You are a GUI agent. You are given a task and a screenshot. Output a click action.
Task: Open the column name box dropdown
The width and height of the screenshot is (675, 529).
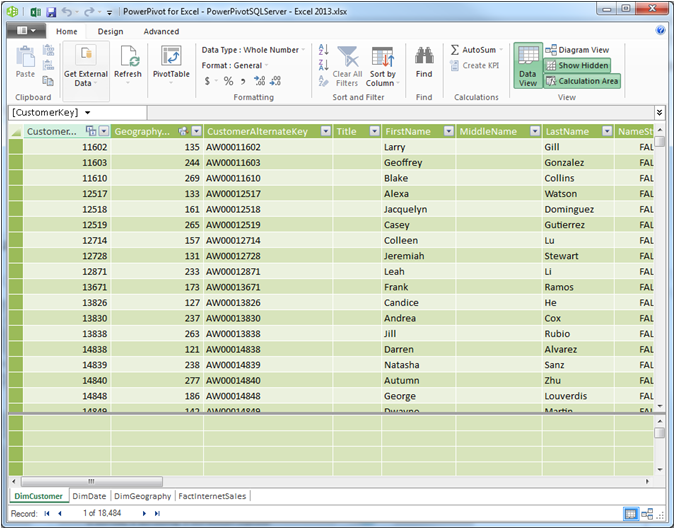click(x=87, y=113)
